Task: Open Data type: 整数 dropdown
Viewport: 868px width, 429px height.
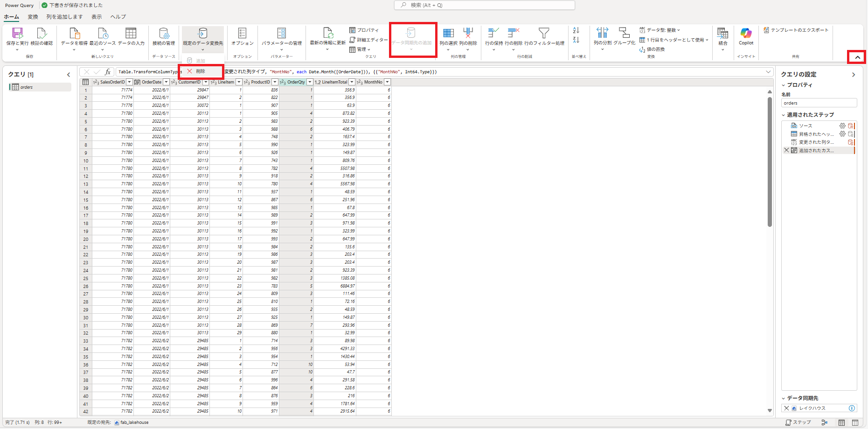Action: [x=660, y=30]
